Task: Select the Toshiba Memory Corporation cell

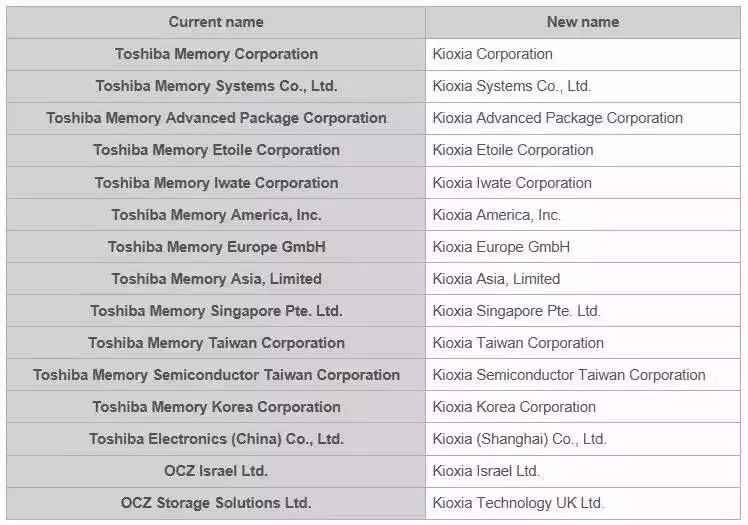Action: [216, 54]
